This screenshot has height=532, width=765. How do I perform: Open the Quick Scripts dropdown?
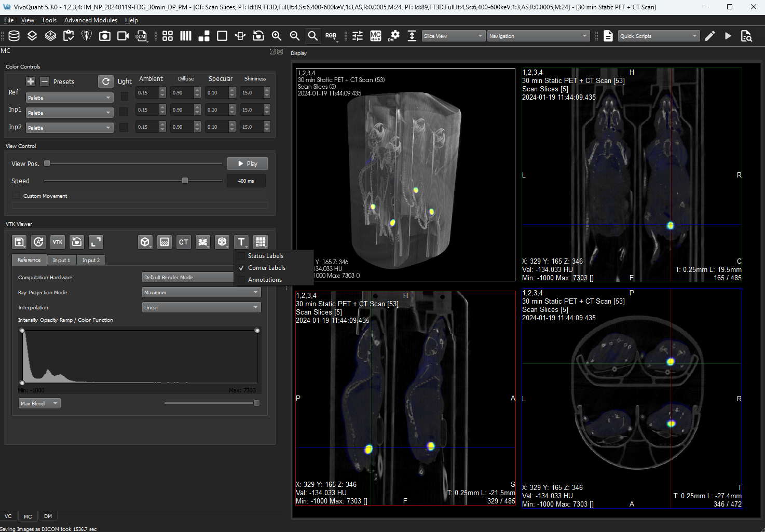pos(659,36)
